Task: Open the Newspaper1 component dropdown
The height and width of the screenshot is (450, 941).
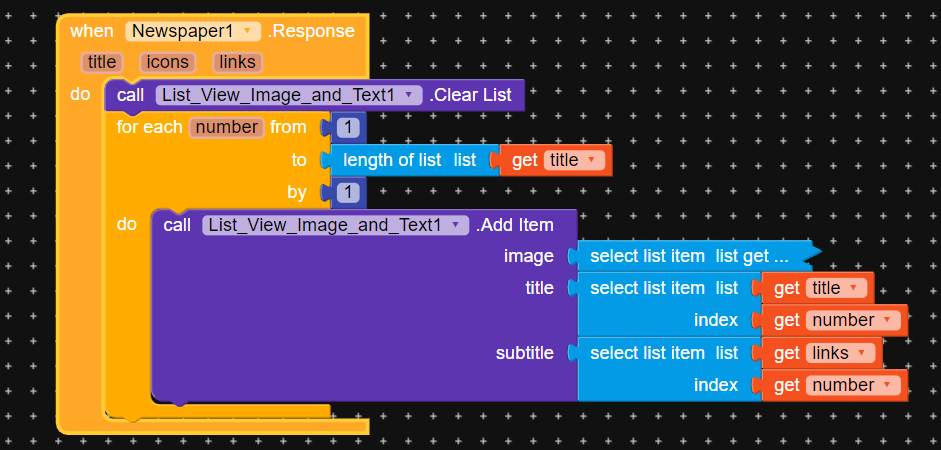Action: [248, 31]
